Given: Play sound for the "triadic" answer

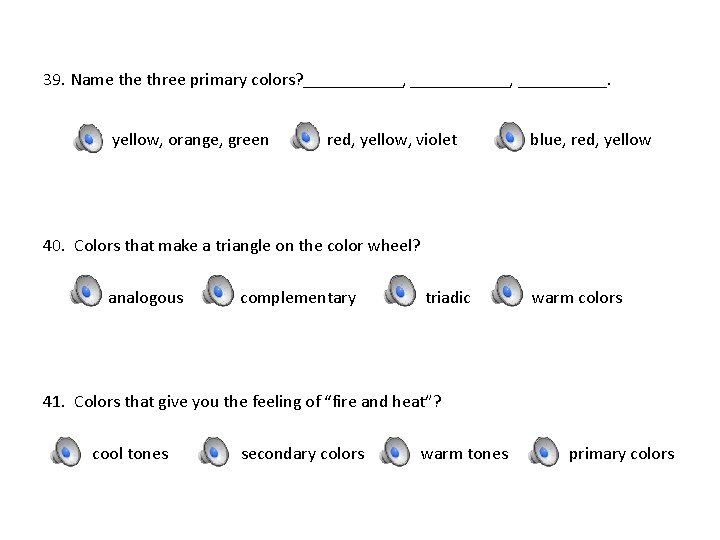Looking at the screenshot, I should [401, 292].
